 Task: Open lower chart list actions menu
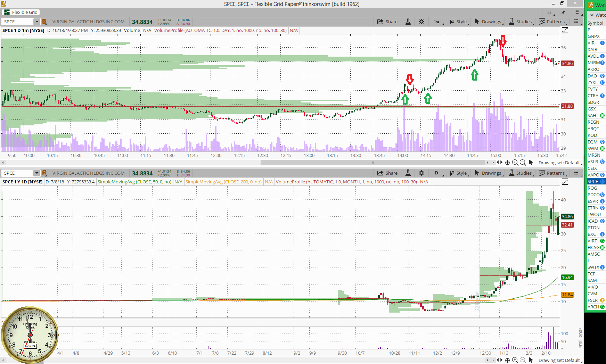576,173
